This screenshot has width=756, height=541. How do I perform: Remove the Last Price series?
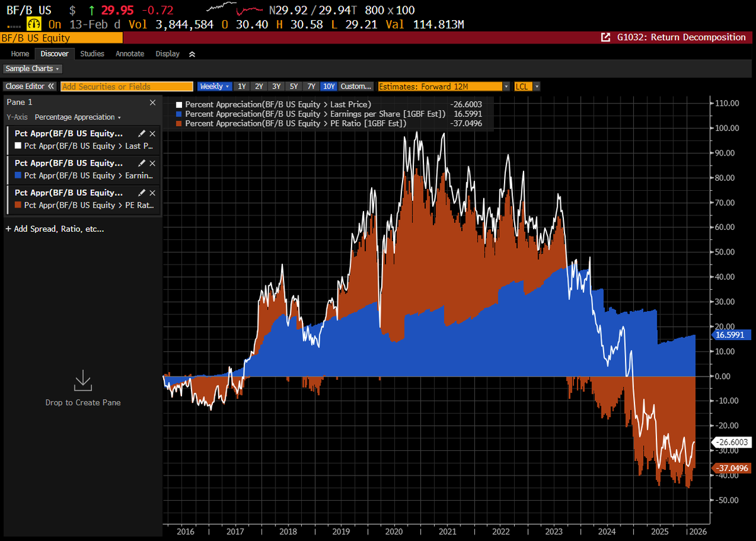tap(152, 134)
